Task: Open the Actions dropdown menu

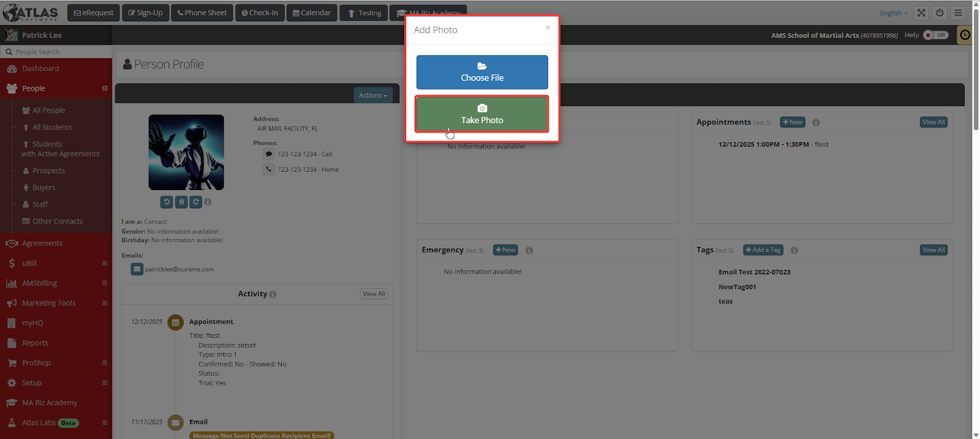Action: pyautogui.click(x=372, y=95)
